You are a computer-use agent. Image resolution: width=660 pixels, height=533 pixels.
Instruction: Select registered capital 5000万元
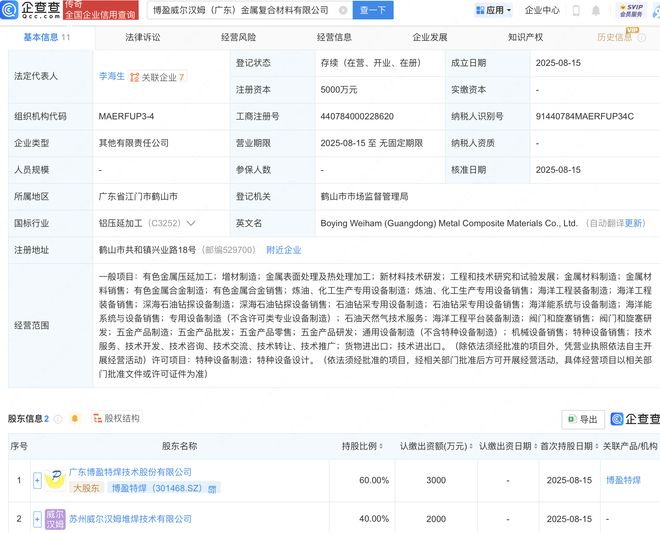tap(339, 90)
